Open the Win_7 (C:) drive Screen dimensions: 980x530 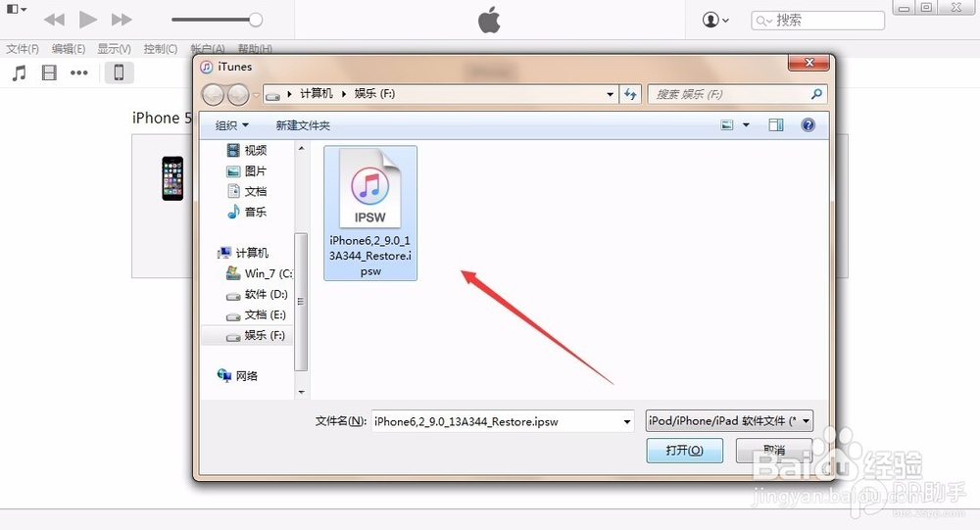260,273
